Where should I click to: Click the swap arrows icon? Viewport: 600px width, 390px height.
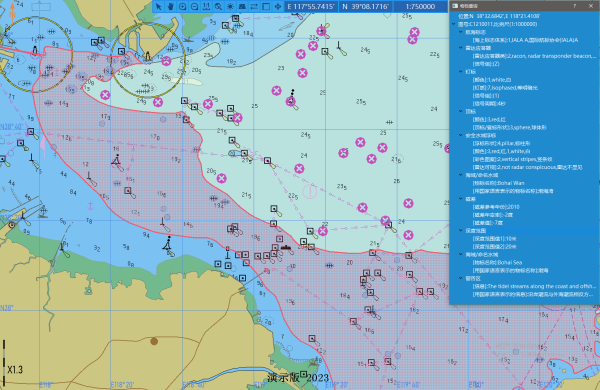click(254, 7)
